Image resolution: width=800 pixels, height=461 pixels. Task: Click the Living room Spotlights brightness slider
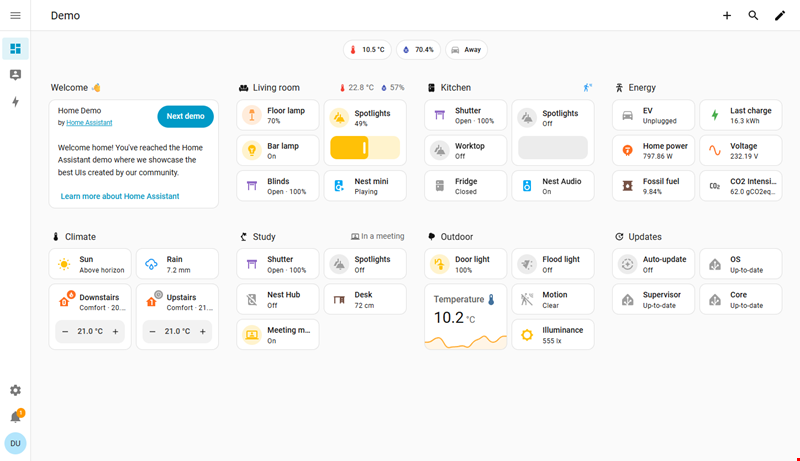point(364,148)
